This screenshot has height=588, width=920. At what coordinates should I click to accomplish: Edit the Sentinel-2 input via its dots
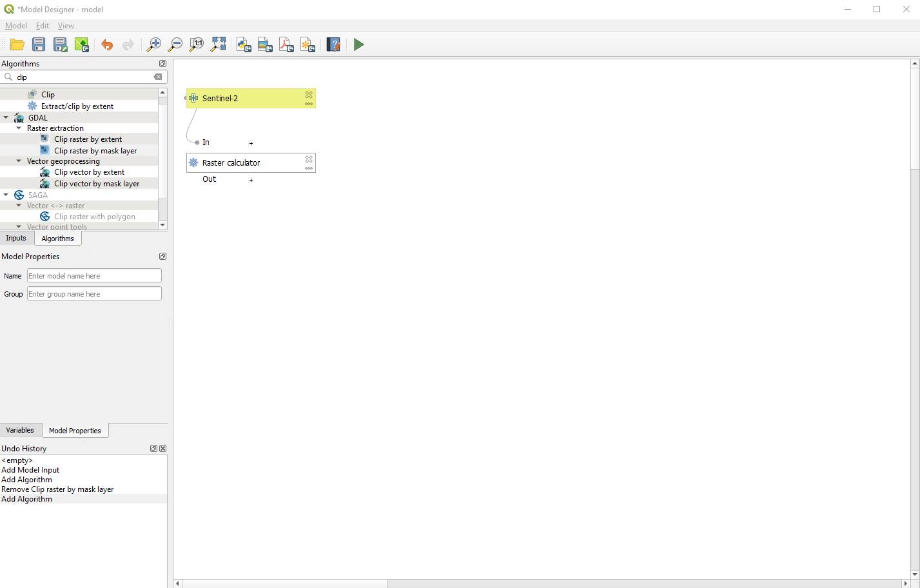click(x=309, y=104)
